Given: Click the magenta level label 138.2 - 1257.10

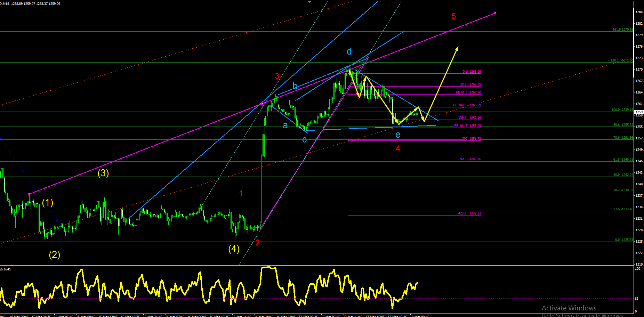Looking at the screenshot, I should pyautogui.click(x=469, y=118).
